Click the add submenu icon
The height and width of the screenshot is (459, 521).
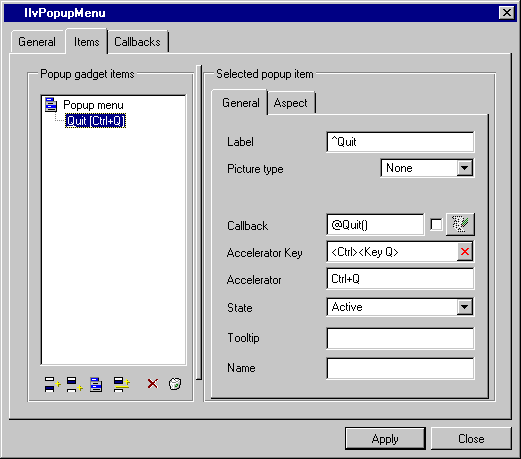click(96, 384)
